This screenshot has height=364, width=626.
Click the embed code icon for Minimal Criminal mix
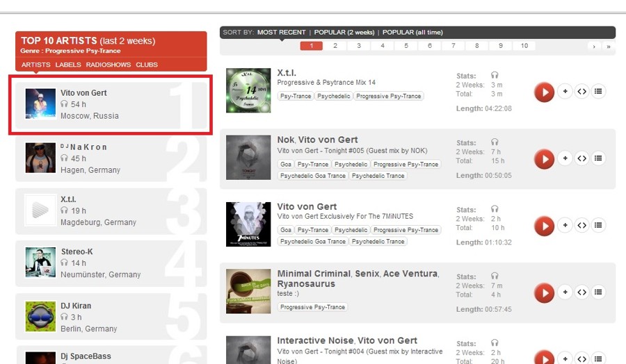pos(581,292)
